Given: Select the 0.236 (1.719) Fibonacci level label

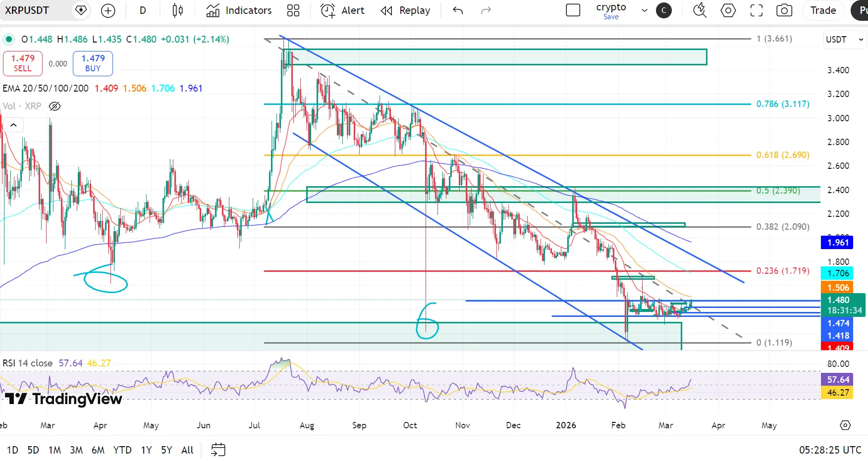Looking at the screenshot, I should click(x=783, y=271).
